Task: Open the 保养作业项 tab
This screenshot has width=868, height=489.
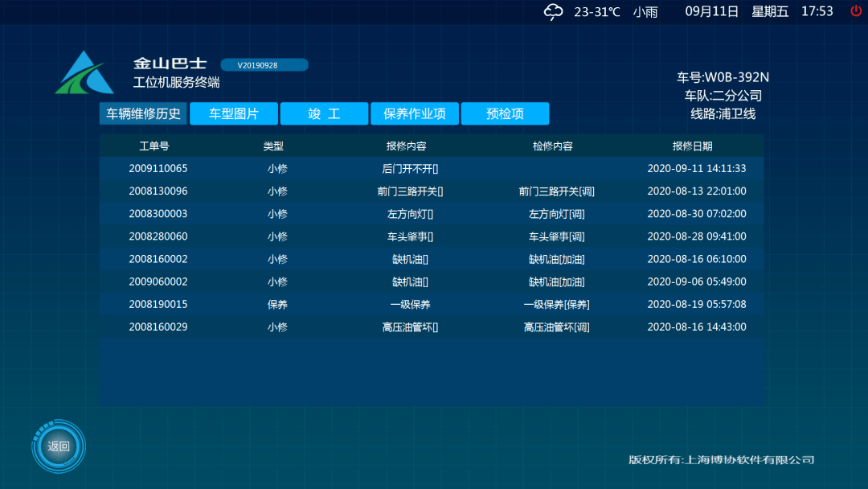Action: [x=414, y=113]
